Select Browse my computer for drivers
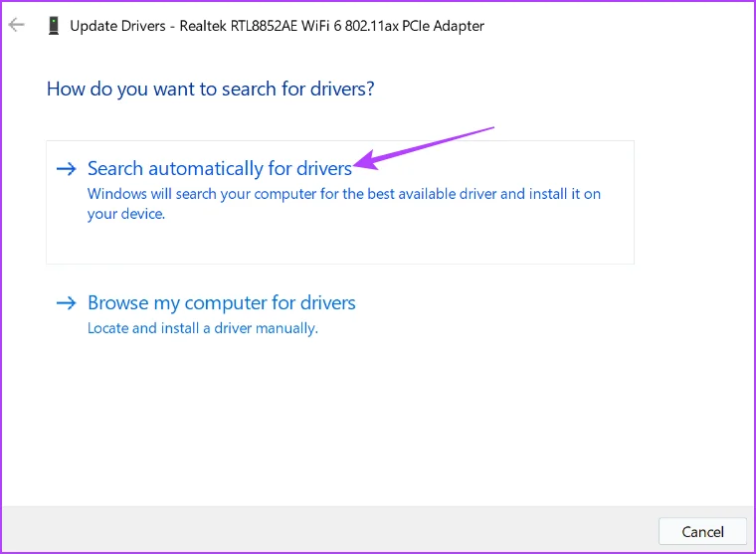 [x=221, y=302]
